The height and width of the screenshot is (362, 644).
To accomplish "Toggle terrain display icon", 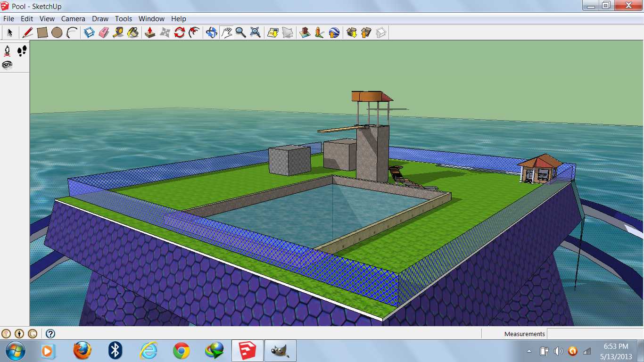I will (288, 33).
